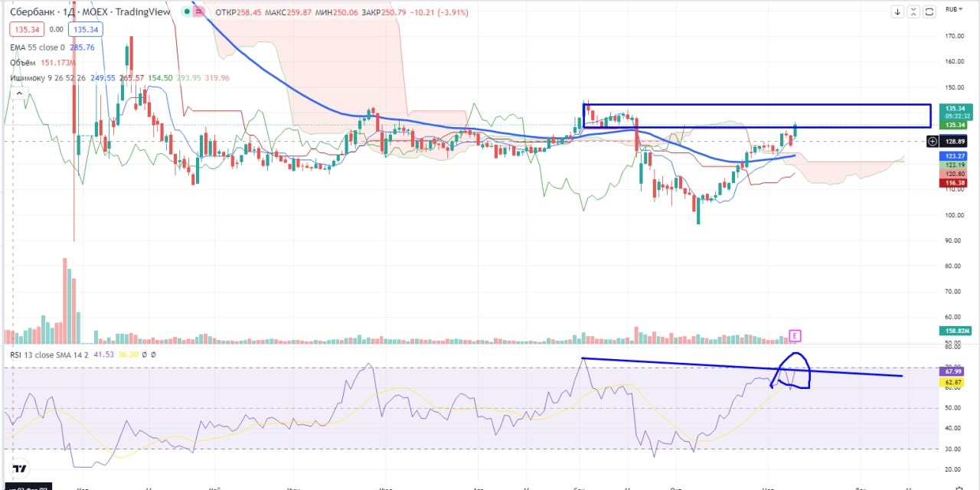980x490 pixels.
Task: Click the download arrow icon at top right
Action: click(x=899, y=11)
